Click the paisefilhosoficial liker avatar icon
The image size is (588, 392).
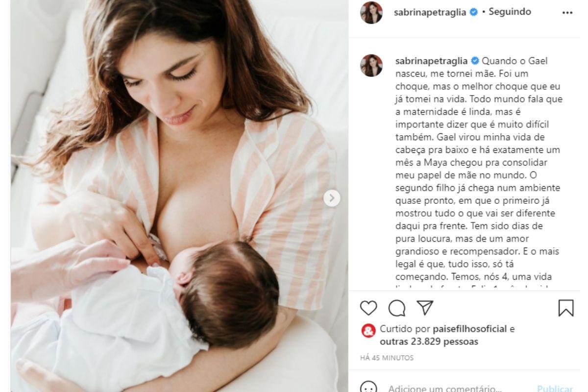pyautogui.click(x=368, y=330)
